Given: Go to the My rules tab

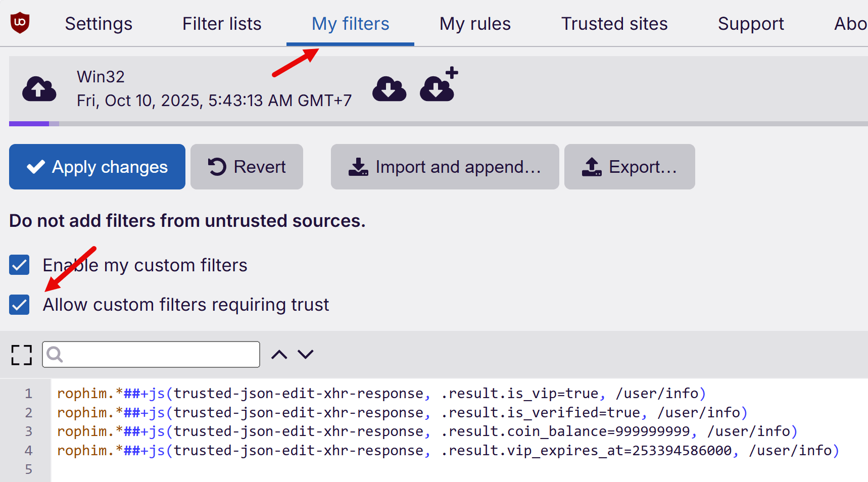Looking at the screenshot, I should (x=475, y=24).
